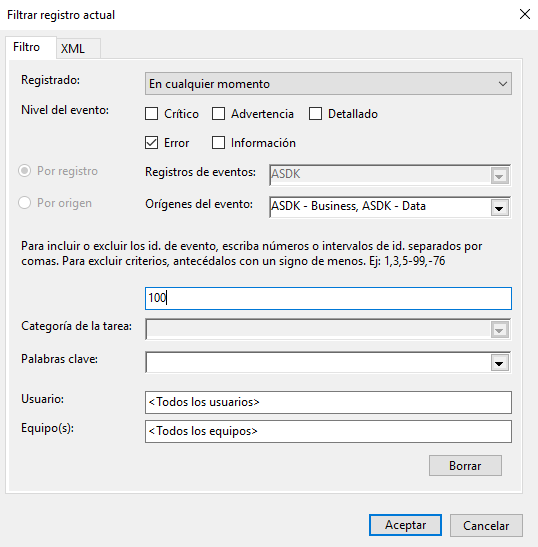Tick the Detallado checkbox
The width and height of the screenshot is (538, 547).
click(x=315, y=114)
